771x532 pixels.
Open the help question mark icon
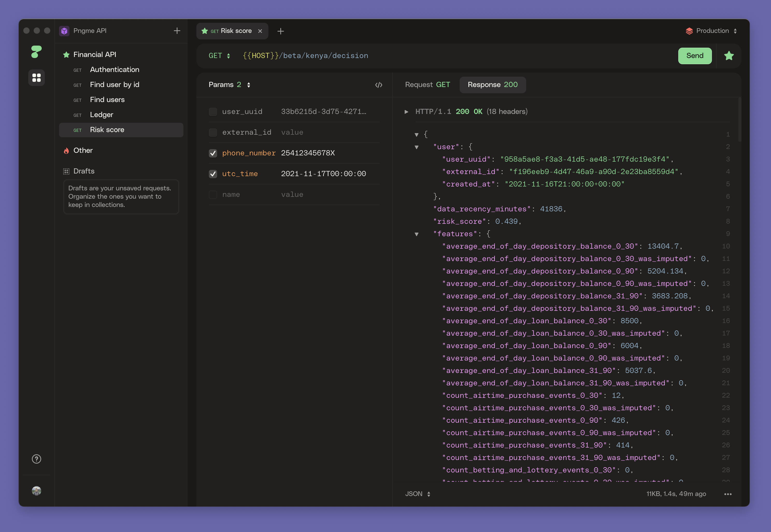pyautogui.click(x=36, y=459)
